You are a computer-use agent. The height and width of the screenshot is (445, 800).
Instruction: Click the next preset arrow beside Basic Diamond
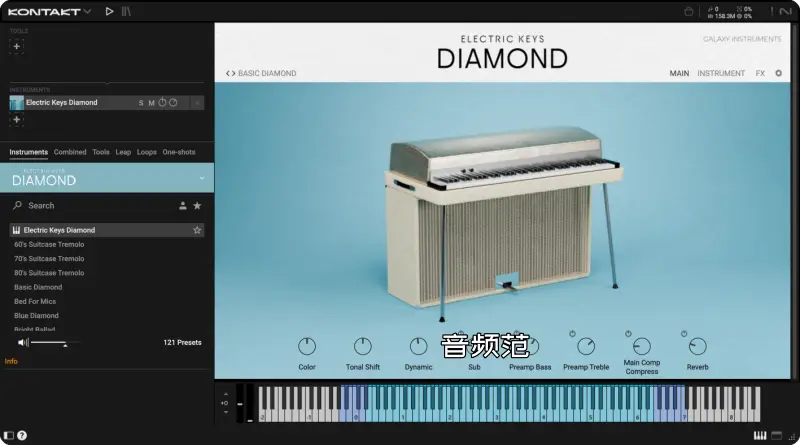(234, 73)
